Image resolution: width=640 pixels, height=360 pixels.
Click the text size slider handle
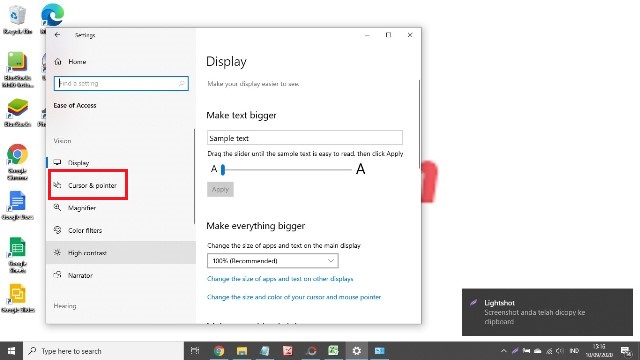pyautogui.click(x=223, y=169)
